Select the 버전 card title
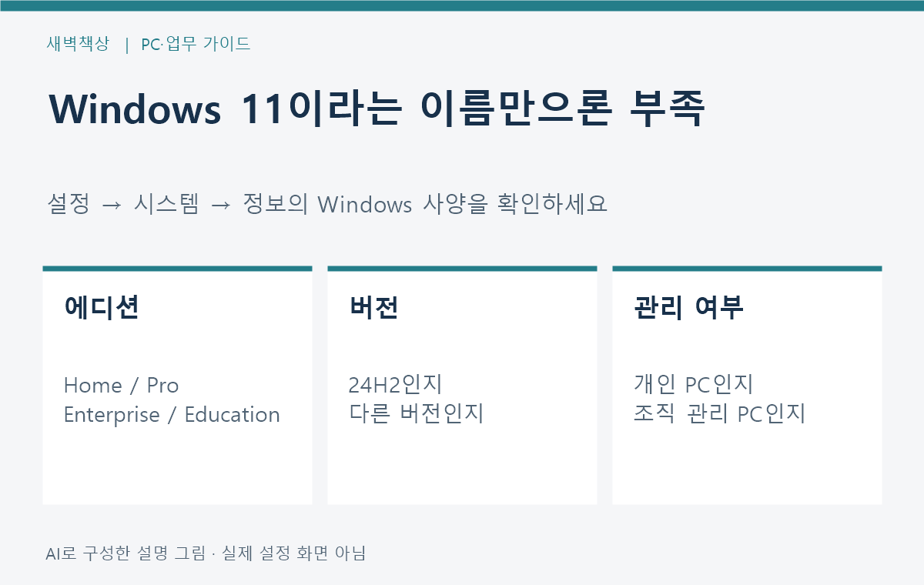 pyautogui.click(x=373, y=307)
